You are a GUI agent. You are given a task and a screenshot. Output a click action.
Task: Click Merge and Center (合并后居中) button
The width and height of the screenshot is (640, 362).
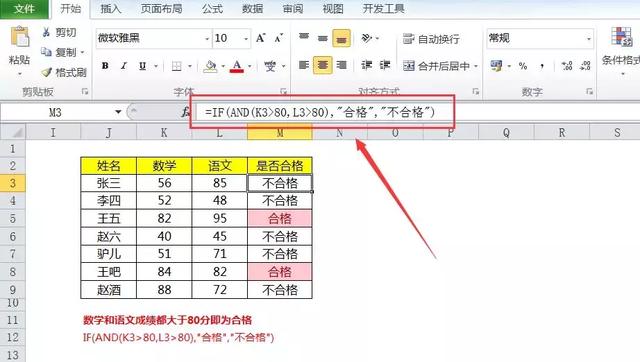(x=440, y=66)
